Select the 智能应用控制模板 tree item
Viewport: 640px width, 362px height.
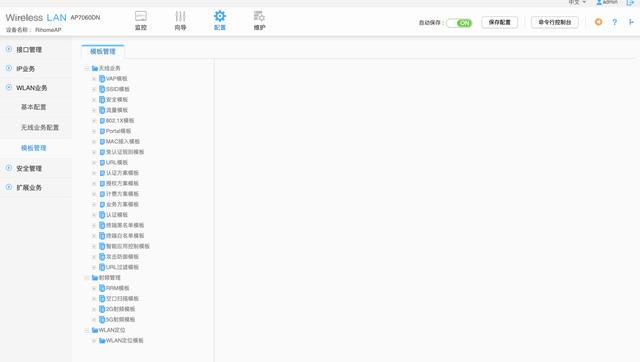pos(128,246)
